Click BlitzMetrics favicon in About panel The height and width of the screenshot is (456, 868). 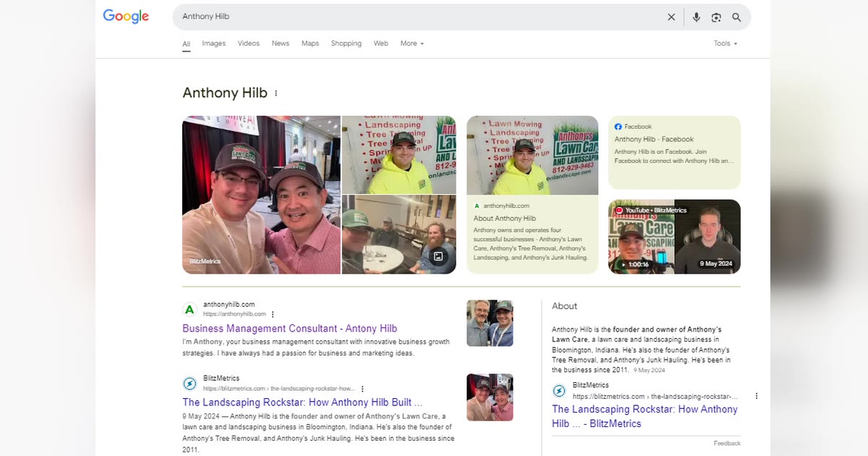click(559, 391)
